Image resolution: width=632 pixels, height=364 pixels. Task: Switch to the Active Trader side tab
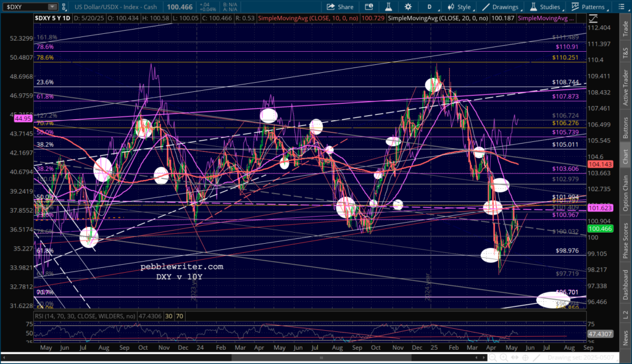click(x=625, y=86)
